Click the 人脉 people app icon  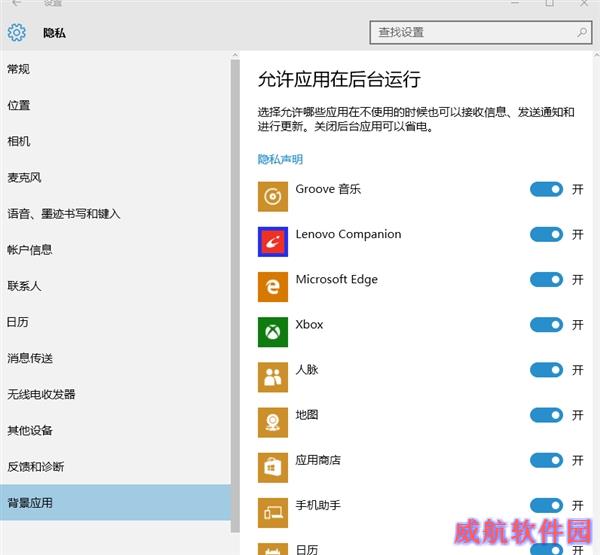coord(273,377)
